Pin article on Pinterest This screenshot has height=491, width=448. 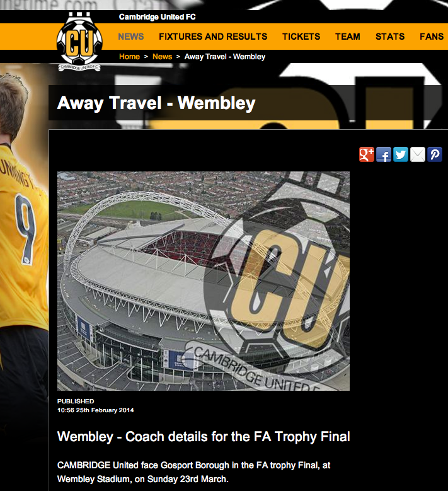(435, 154)
